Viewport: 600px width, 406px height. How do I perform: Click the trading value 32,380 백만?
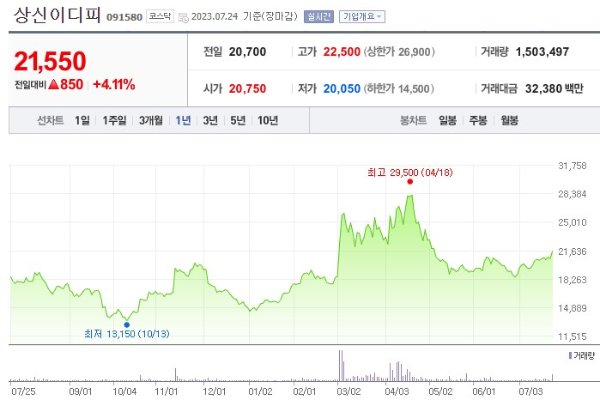[x=554, y=89]
